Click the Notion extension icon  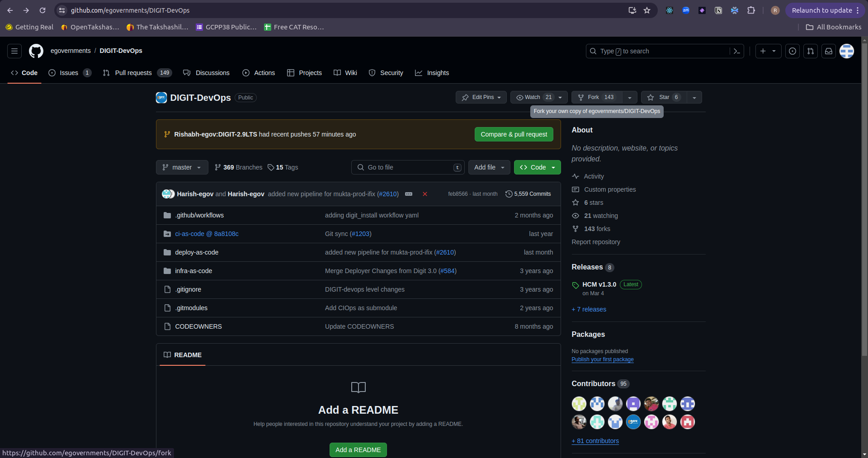tap(718, 10)
